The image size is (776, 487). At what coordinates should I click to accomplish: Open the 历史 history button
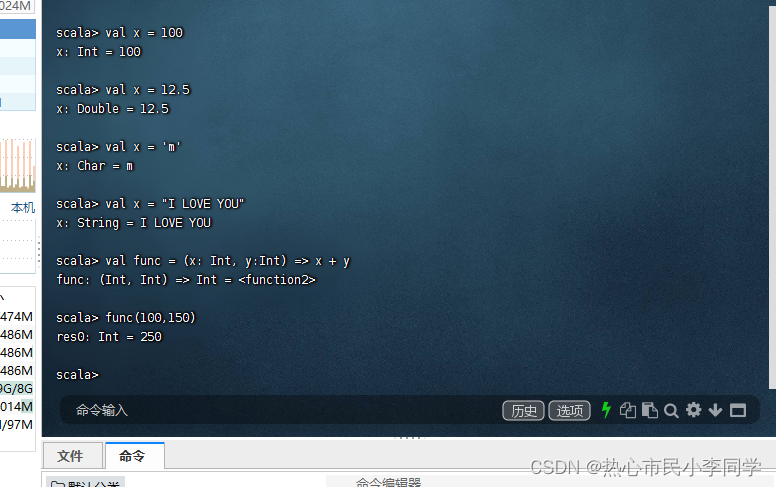click(523, 411)
